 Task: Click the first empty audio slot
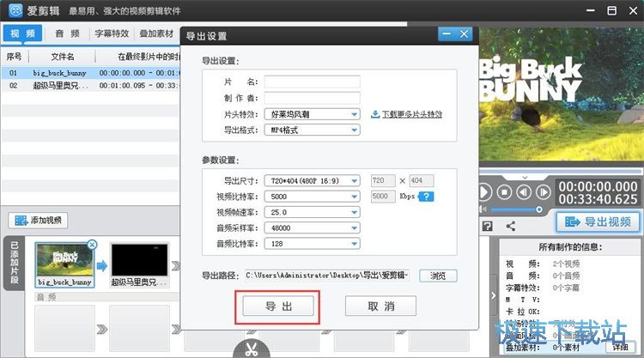(x=65, y=328)
